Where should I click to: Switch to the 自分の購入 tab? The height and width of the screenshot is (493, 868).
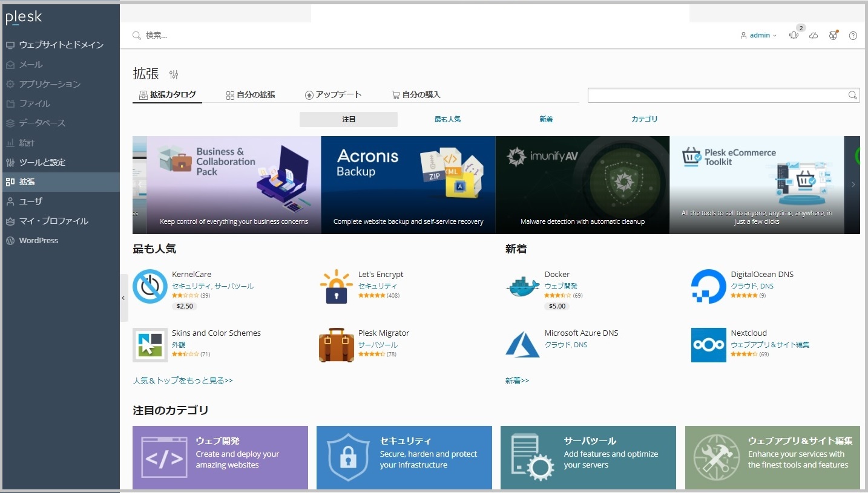click(x=416, y=94)
